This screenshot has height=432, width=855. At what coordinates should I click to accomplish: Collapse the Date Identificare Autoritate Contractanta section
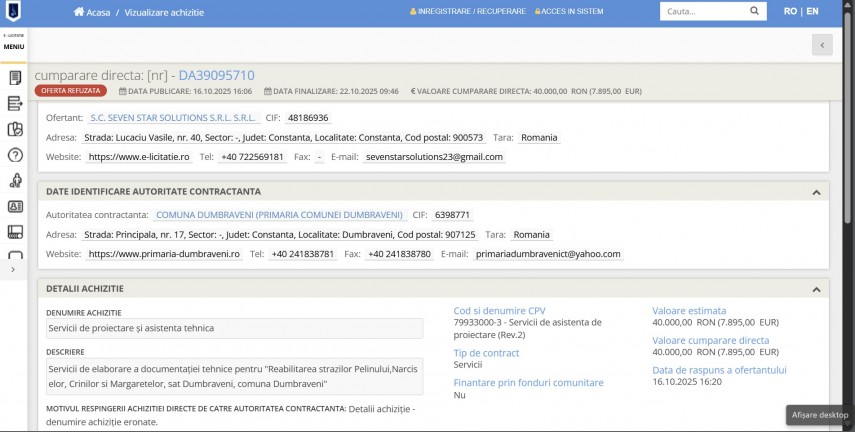click(x=816, y=192)
